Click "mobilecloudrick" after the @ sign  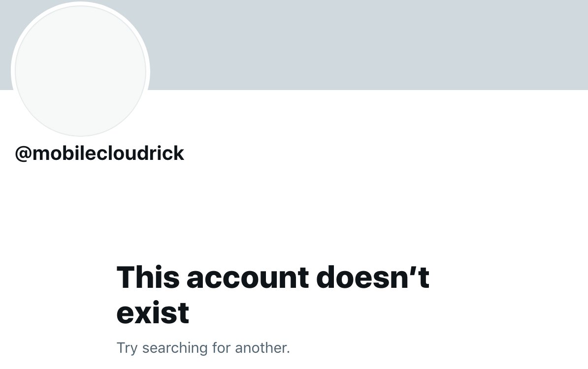[x=108, y=153]
